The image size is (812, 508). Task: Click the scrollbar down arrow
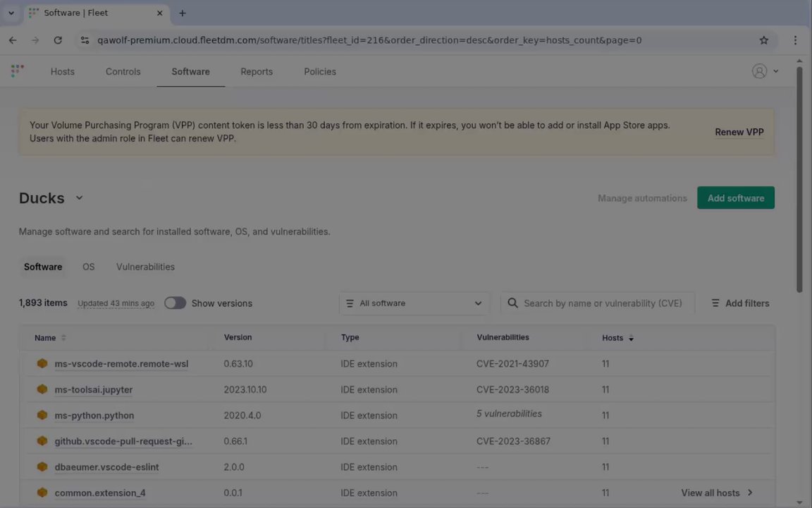tap(799, 502)
